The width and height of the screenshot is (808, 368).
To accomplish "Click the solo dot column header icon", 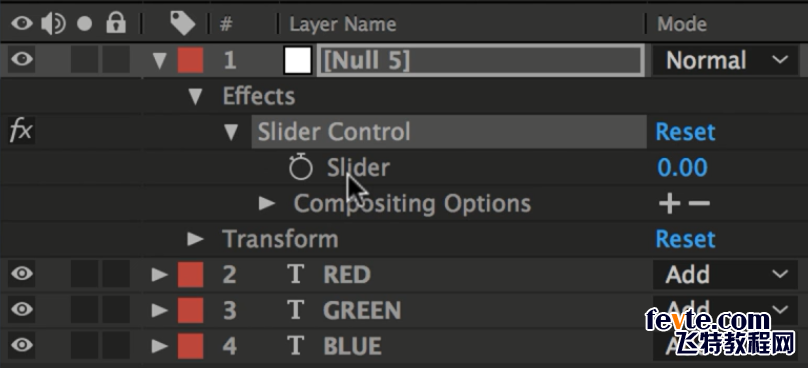I will point(84,24).
